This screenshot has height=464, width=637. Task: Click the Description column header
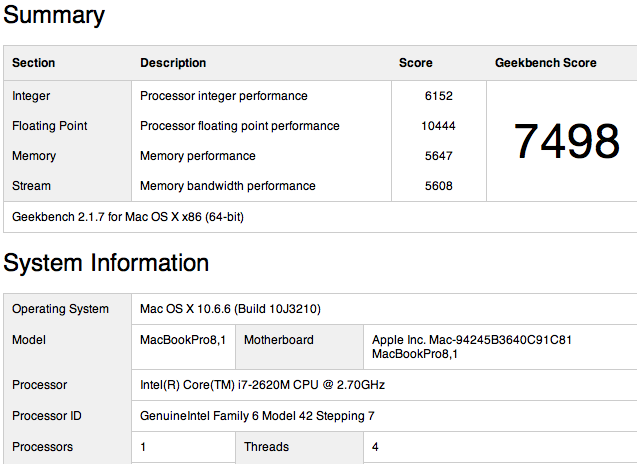tap(173, 63)
